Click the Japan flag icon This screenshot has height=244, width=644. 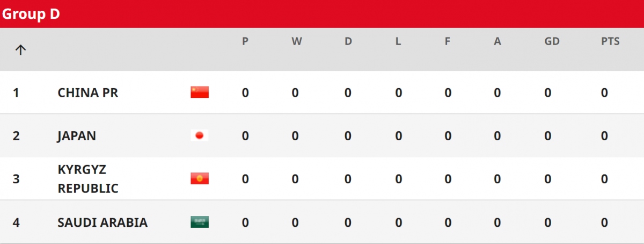pos(200,135)
